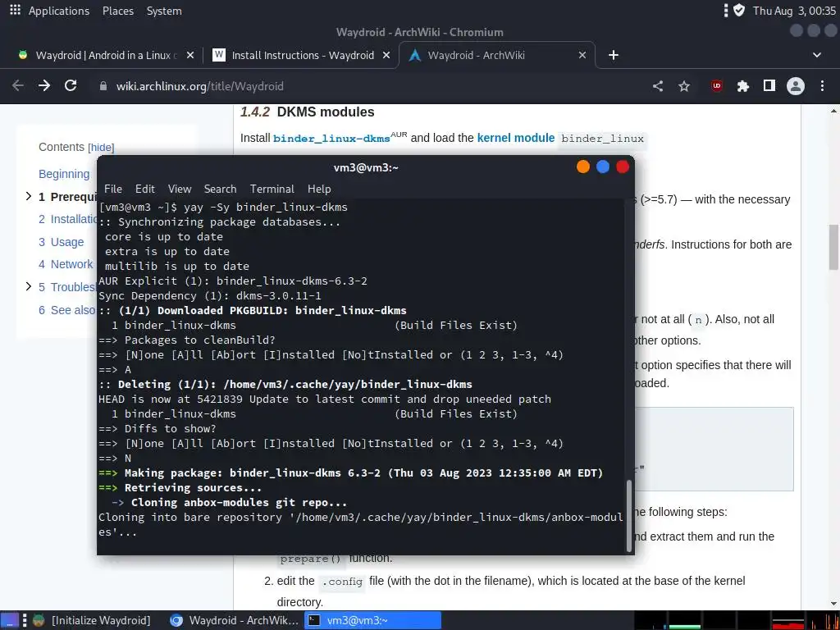Open the terminal File menu
The image size is (840, 630).
click(113, 189)
